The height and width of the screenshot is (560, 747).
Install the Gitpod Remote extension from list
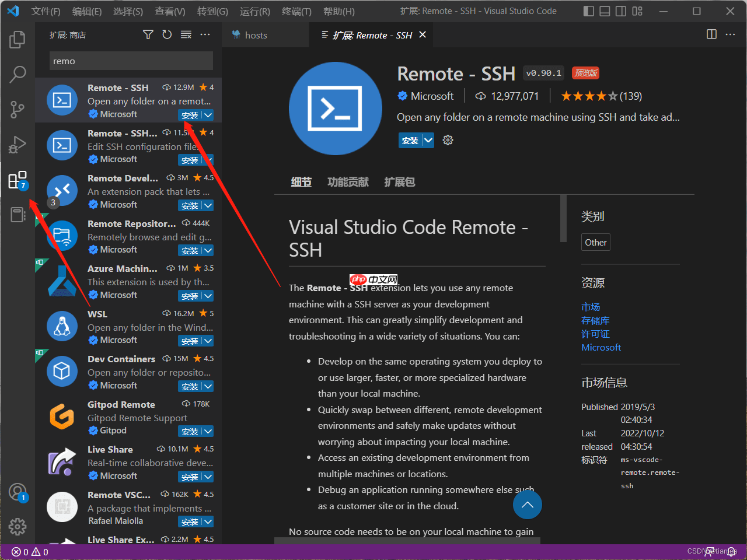click(x=190, y=432)
